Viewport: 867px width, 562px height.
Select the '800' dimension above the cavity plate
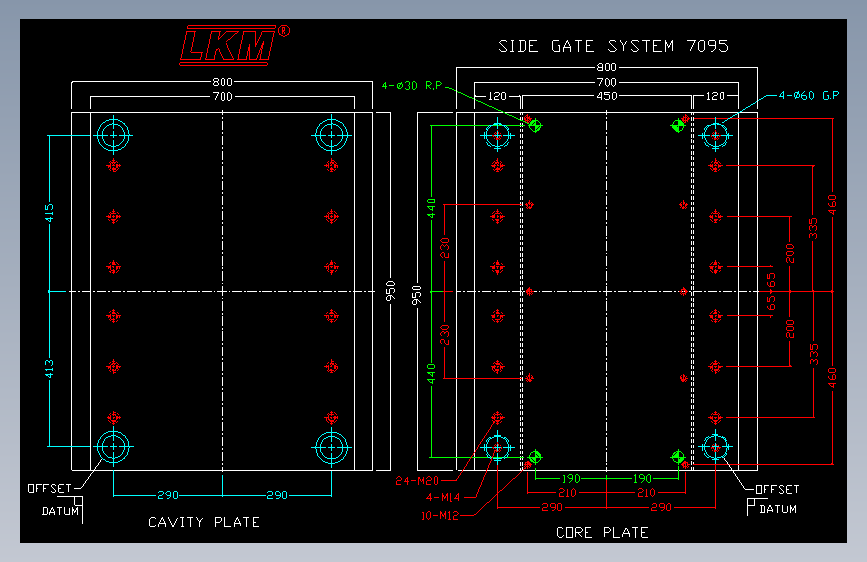[x=222, y=82]
